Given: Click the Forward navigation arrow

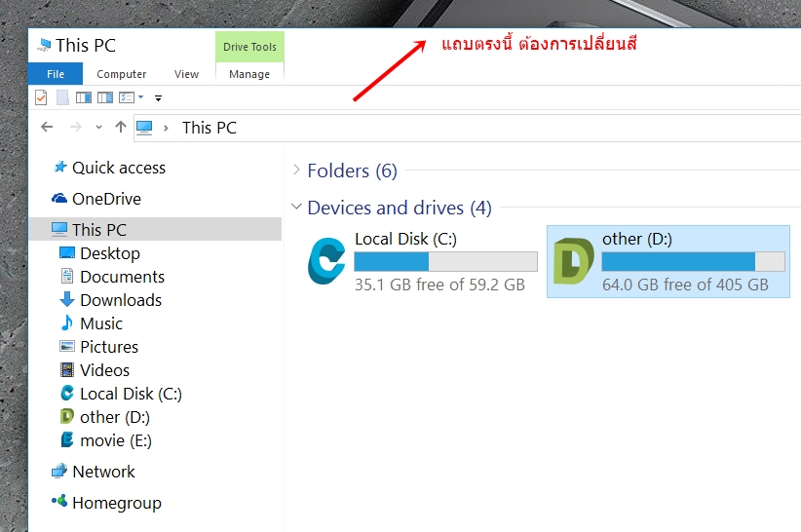Looking at the screenshot, I should click(76, 127).
